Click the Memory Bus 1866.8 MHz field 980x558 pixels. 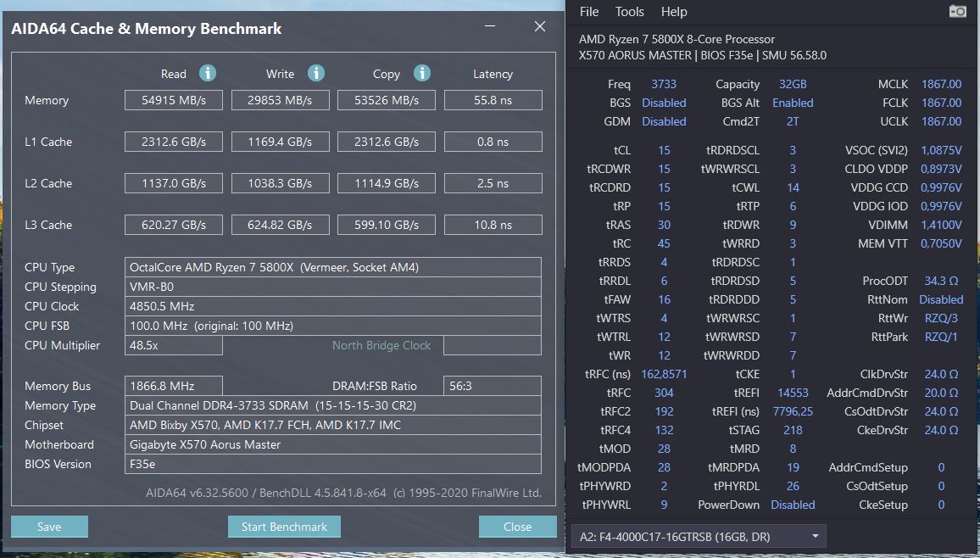pyautogui.click(x=174, y=386)
